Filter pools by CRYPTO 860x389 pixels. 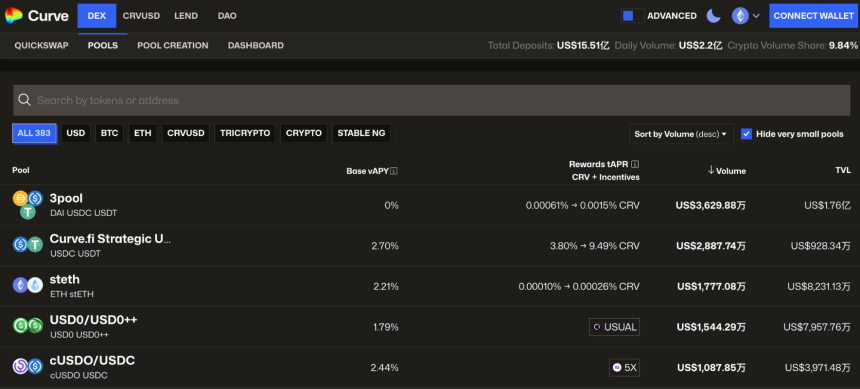point(304,133)
